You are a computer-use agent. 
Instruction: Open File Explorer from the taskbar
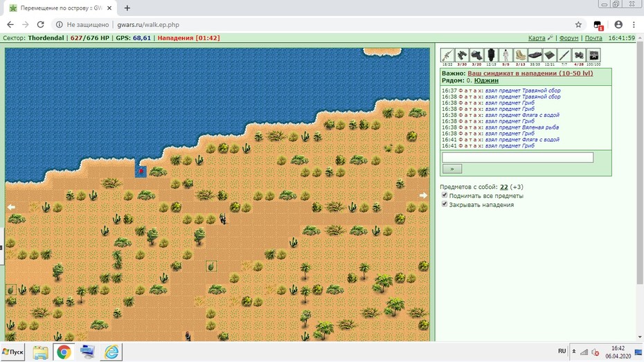tap(40, 352)
